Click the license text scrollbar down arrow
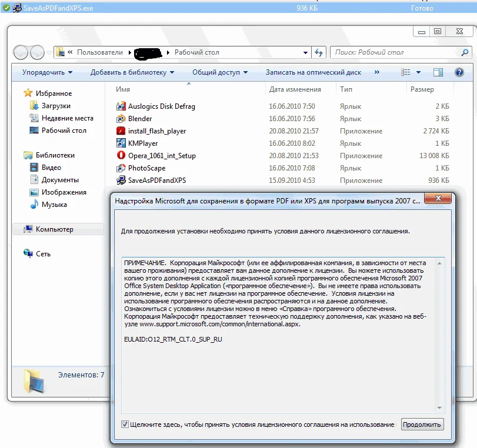Screen dimensions: 477x448 tap(439, 407)
